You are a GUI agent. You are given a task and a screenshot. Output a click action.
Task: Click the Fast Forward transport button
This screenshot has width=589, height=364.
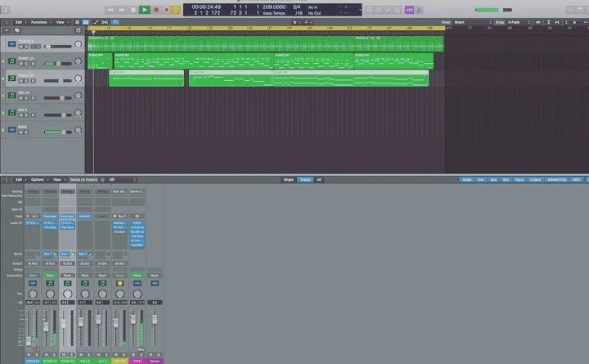click(122, 10)
